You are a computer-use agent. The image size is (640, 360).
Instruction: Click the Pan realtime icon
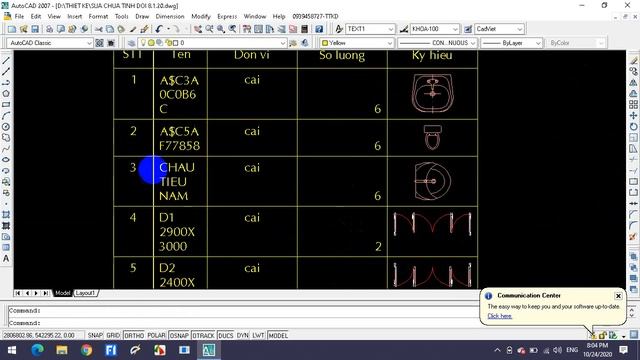click(198, 29)
